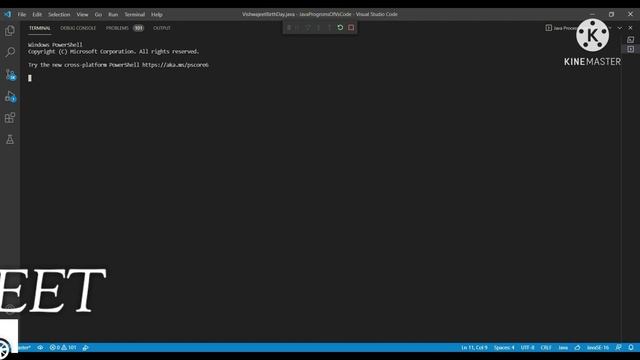640x360 pixels.
Task: Open the Java Process terminal selector
Action: pos(561,28)
